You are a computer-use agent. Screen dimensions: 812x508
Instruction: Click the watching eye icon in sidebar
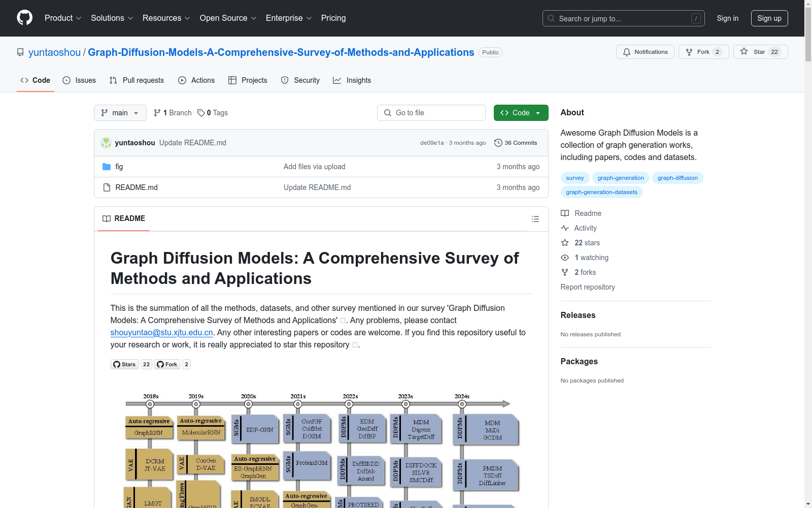tap(564, 258)
